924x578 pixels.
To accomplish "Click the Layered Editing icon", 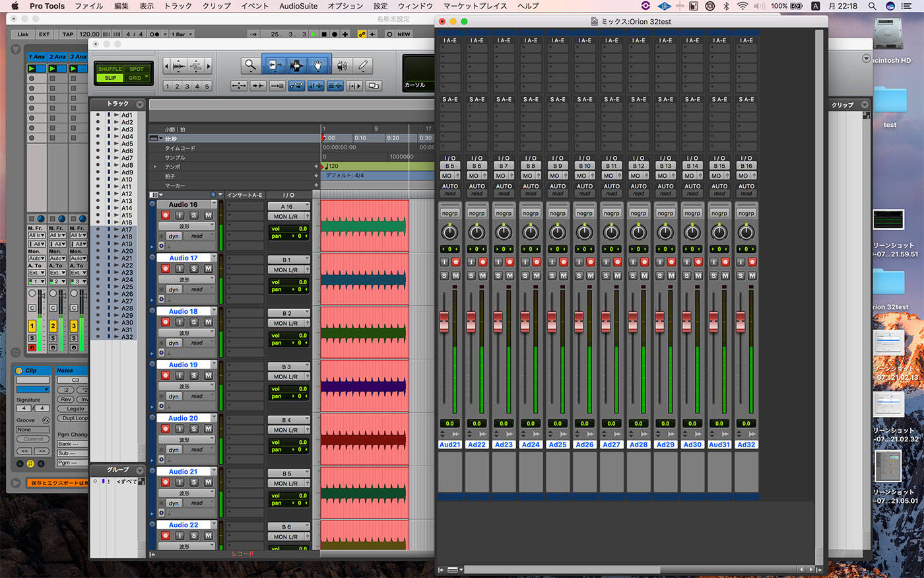I will click(x=374, y=86).
